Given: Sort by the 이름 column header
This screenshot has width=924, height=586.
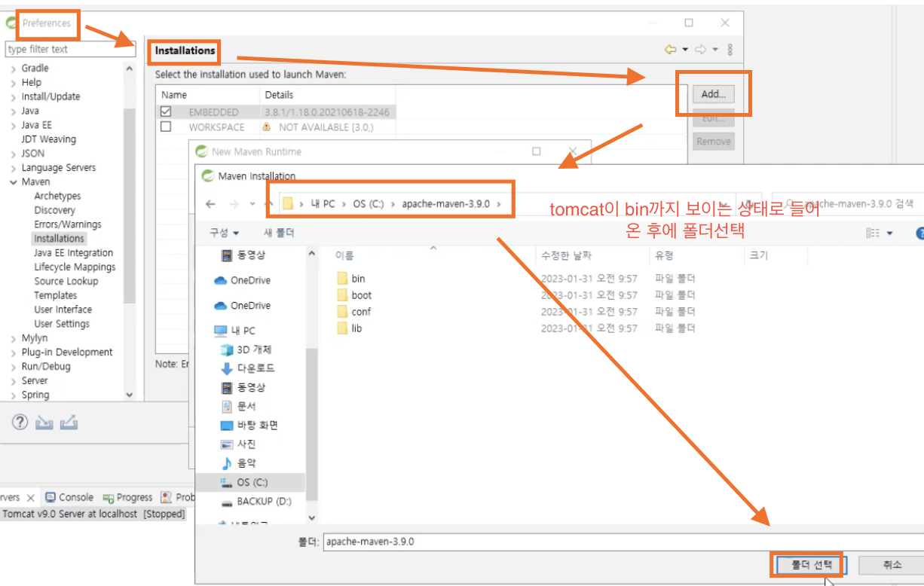Looking at the screenshot, I should (344, 256).
